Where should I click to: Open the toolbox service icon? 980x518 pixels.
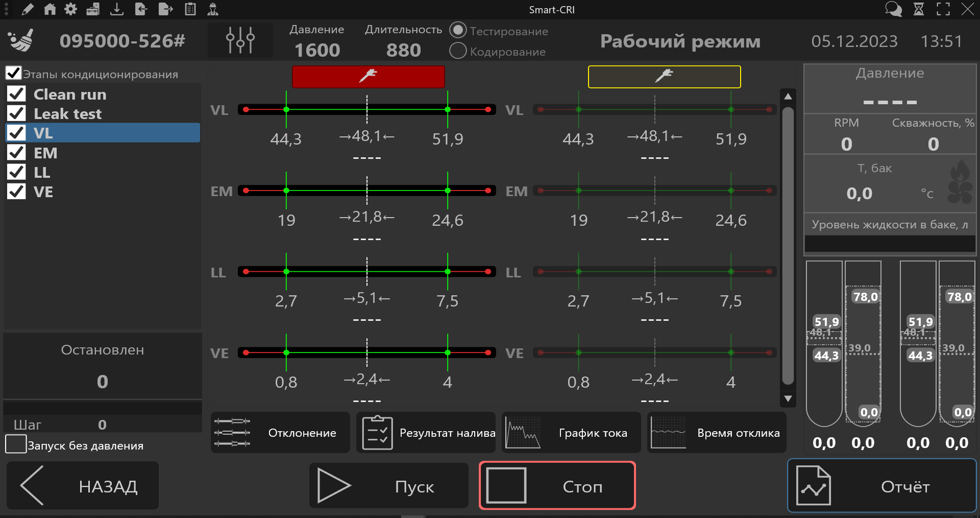[x=93, y=9]
